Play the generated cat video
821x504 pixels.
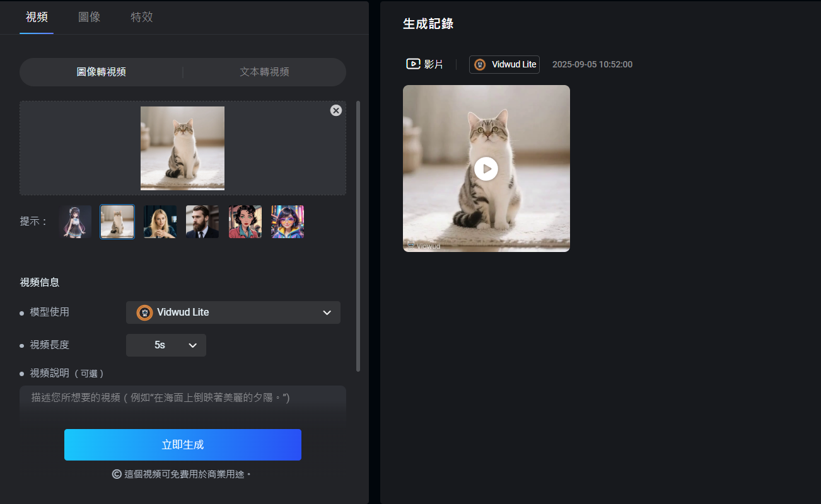click(486, 169)
